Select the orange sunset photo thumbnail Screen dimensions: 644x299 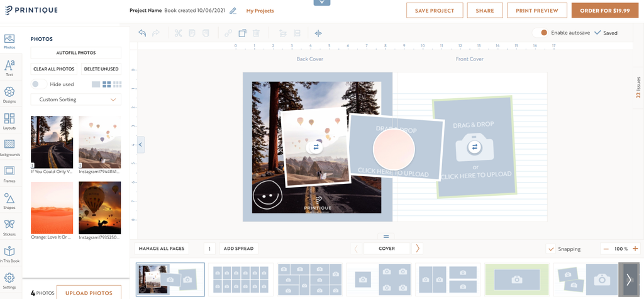tap(52, 208)
